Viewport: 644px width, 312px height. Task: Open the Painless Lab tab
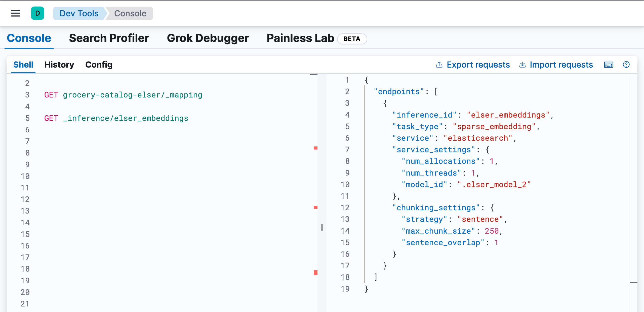pos(300,38)
